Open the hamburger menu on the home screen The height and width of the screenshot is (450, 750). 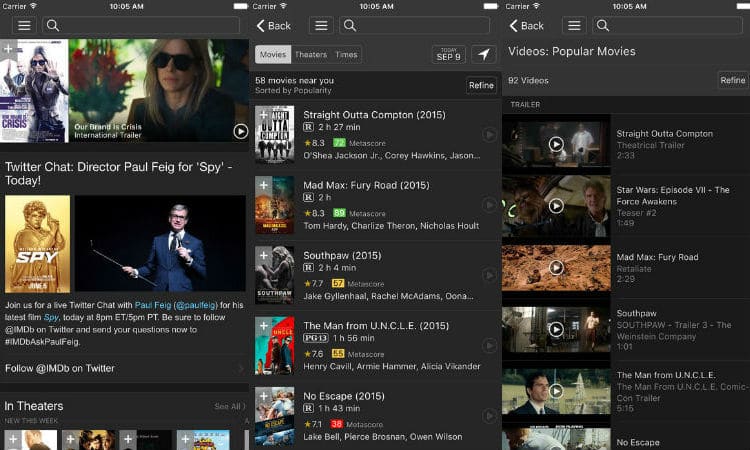[x=24, y=25]
